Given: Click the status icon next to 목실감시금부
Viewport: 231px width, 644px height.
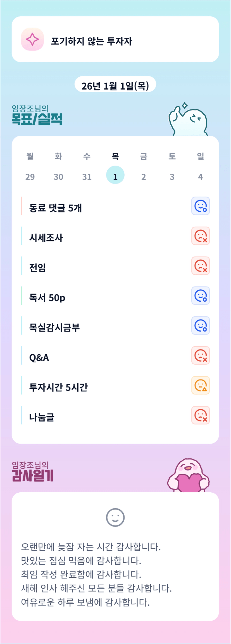Looking at the screenshot, I should [200, 325].
